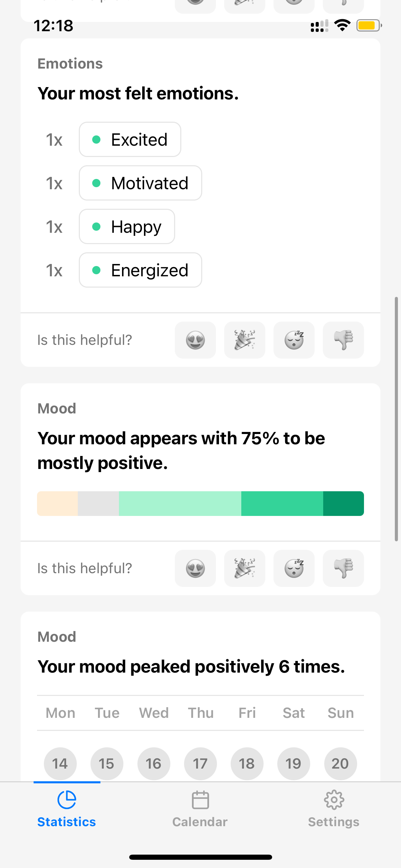Tap sleeping face emoji under Emotions card
401x868 pixels.
tap(294, 340)
